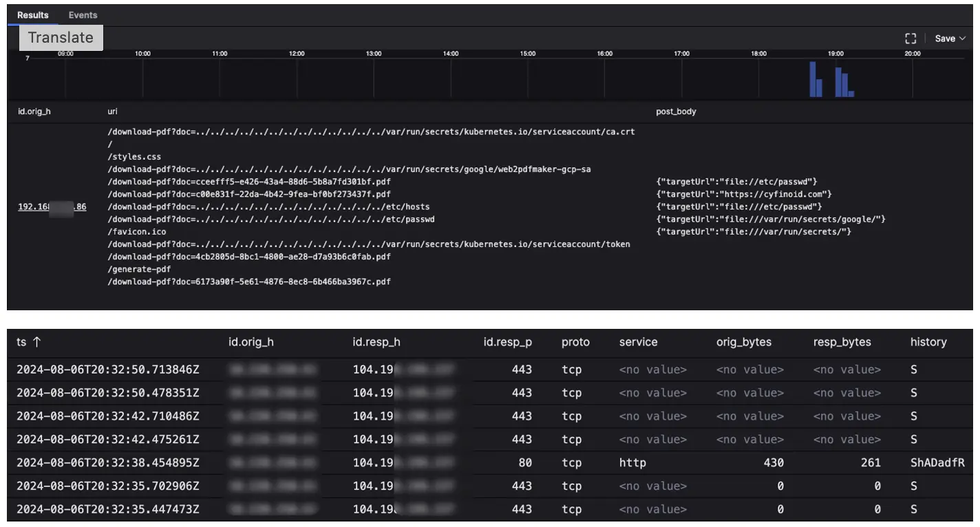This screenshot has width=980, height=527.
Task: Toggle ascending sort arrow on ts column
Action: (37, 342)
